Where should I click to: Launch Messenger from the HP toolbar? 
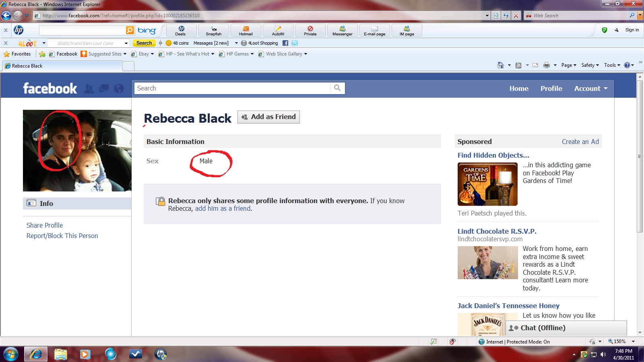pyautogui.click(x=342, y=30)
